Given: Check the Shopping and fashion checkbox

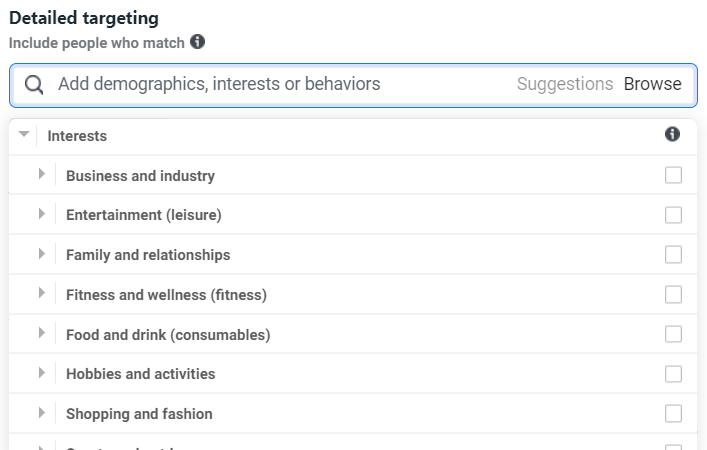Looking at the screenshot, I should [673, 413].
